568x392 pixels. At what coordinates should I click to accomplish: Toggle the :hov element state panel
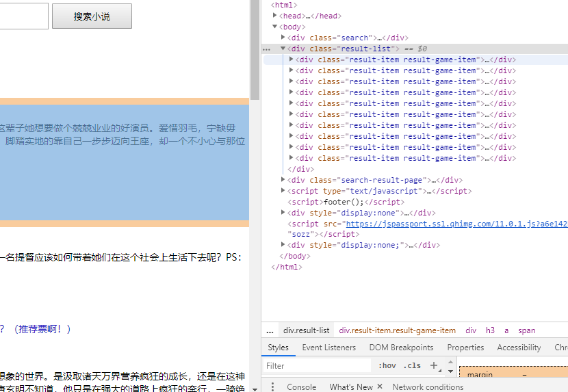point(387,365)
